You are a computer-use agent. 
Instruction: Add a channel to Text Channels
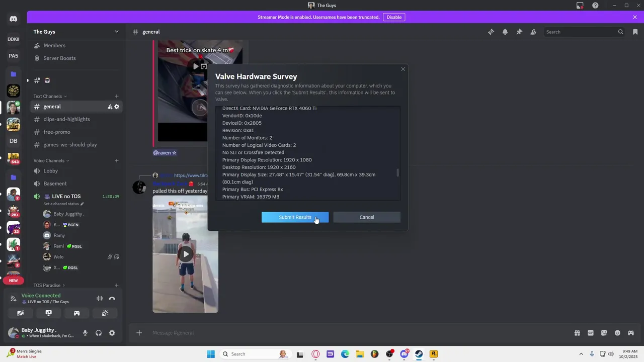click(x=117, y=96)
